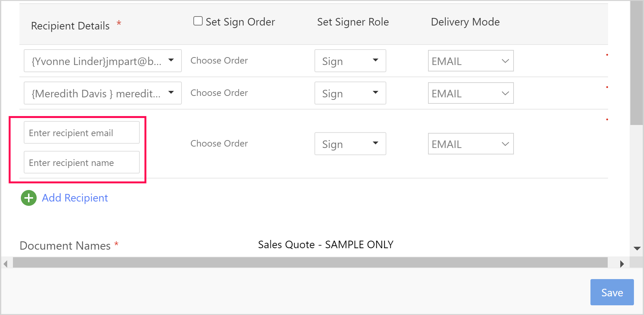Open first row EMAIL delivery mode dropdown
644x315 pixels.
[470, 61]
